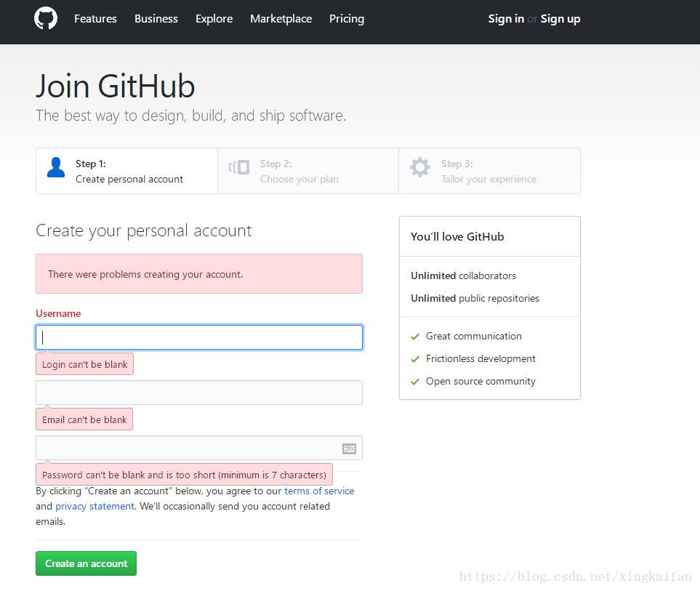Click the keyboard icon in the password field

click(x=348, y=448)
